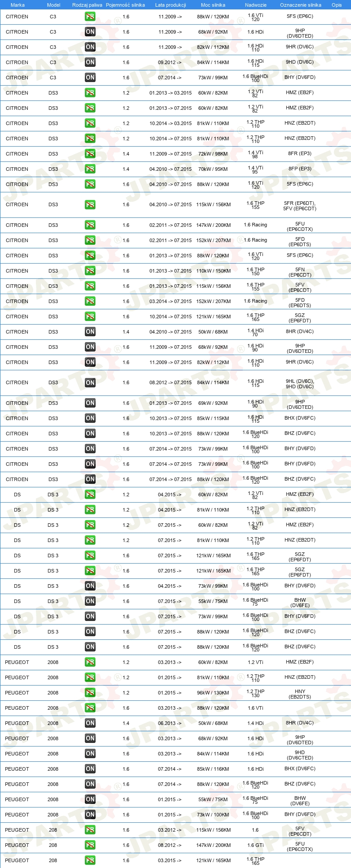Click diesel ON icon in DS3 84kW / 114KM row
Image resolution: width=351 pixels, height=868 pixels.
point(90,382)
